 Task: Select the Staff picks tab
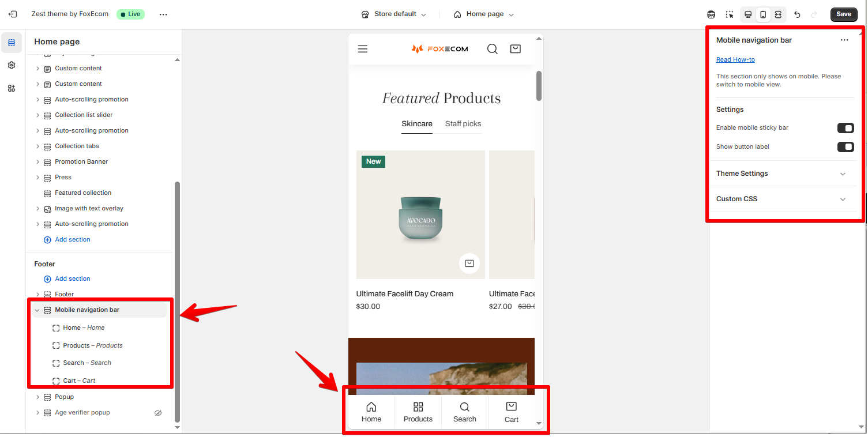[x=463, y=124]
